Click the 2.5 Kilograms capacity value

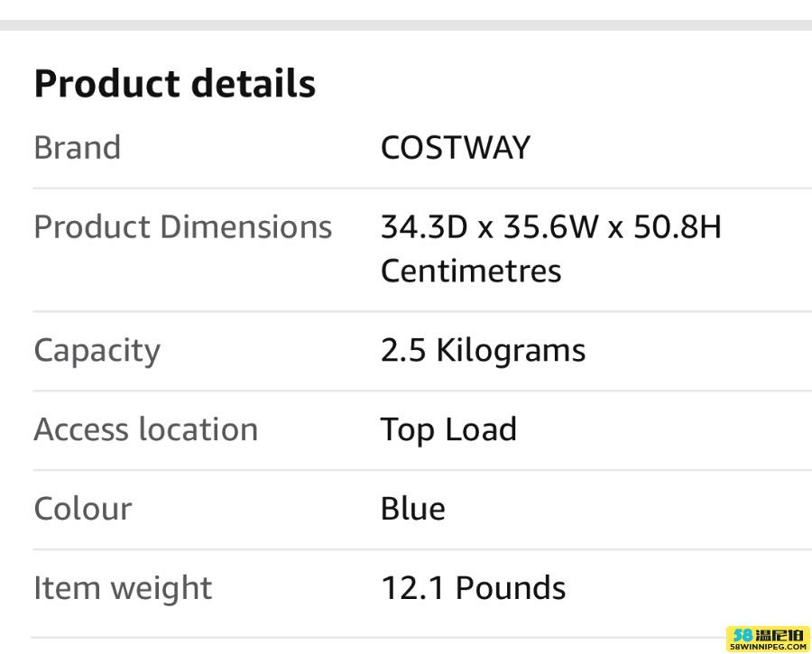[x=484, y=351]
